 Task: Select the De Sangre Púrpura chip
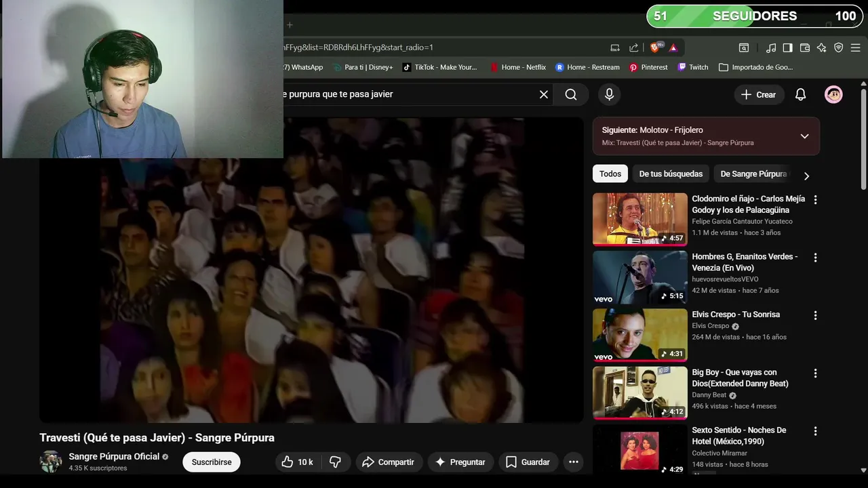click(x=753, y=174)
